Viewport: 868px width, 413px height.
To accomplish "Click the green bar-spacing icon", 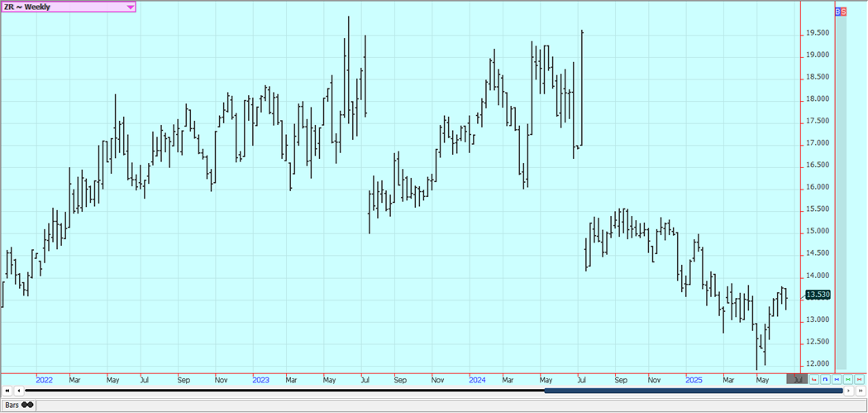I will coord(847,380).
